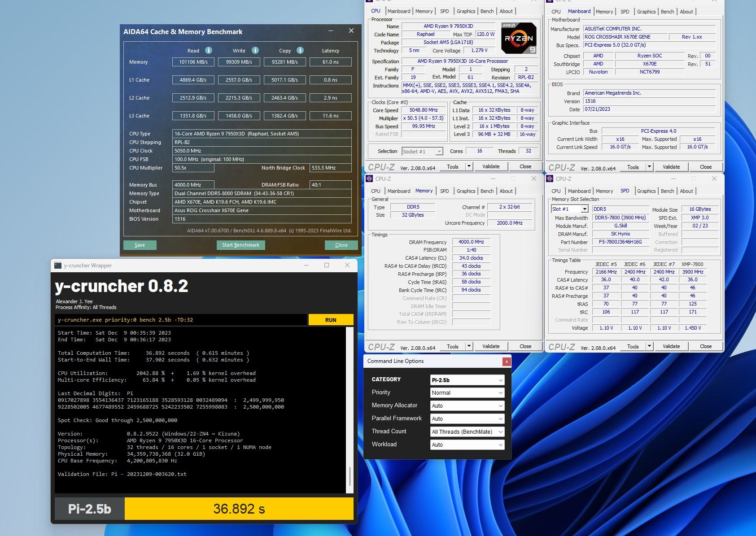Open Tools dropdown arrow in CPU-Z Mainboard window
Image resolution: width=756 pixels, height=536 pixels.
pos(649,167)
